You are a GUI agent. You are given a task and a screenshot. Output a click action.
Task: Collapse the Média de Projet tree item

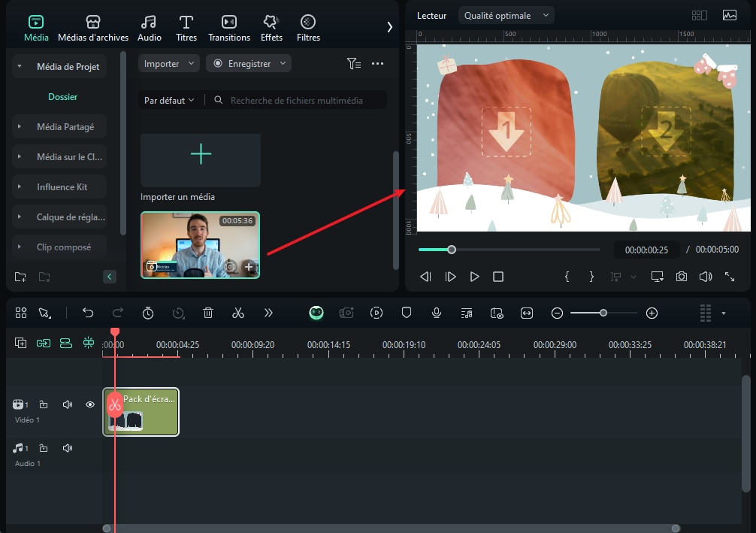tap(20, 66)
